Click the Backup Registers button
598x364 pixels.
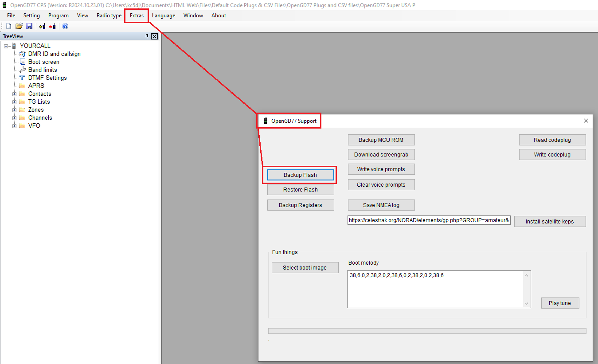[301, 205]
